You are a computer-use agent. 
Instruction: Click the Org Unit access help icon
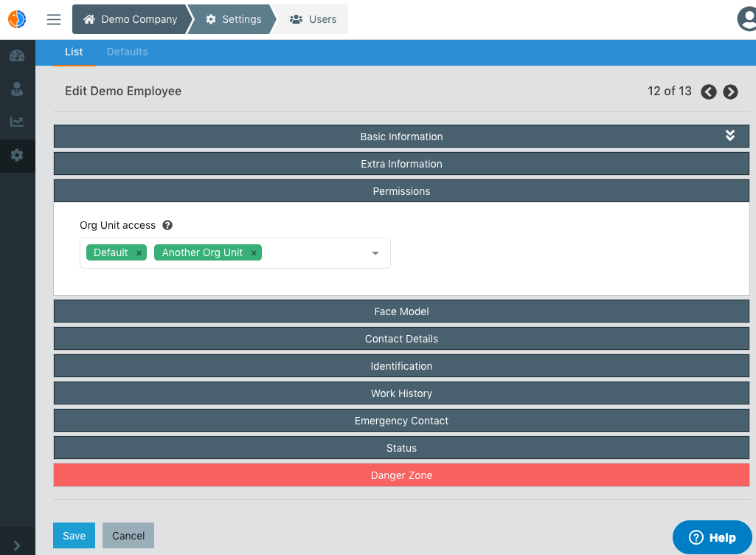point(167,225)
